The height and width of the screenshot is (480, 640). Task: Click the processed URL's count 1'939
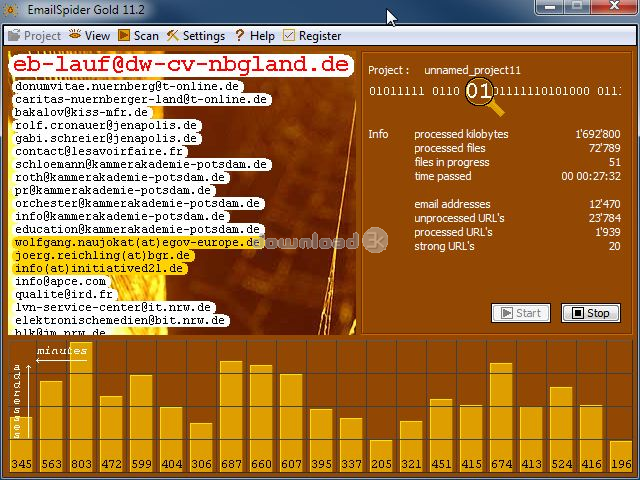[608, 232]
